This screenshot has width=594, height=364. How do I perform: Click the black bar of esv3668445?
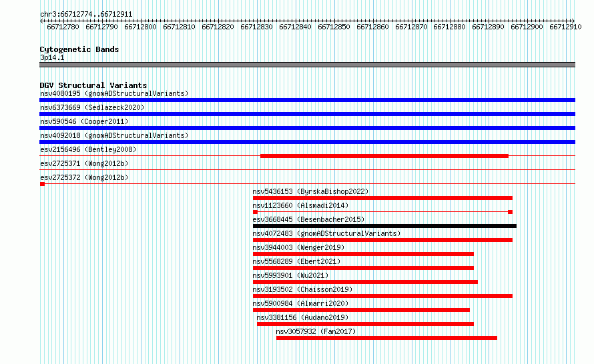(384, 226)
